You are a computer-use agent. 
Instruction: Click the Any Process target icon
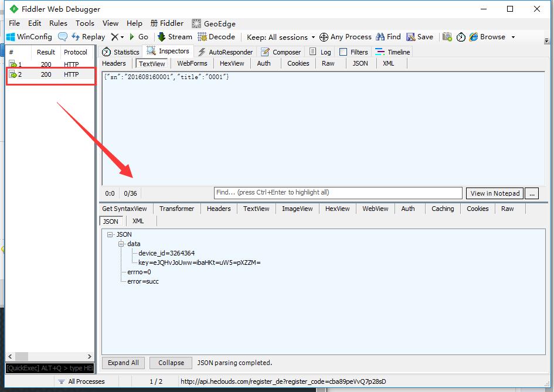point(324,37)
